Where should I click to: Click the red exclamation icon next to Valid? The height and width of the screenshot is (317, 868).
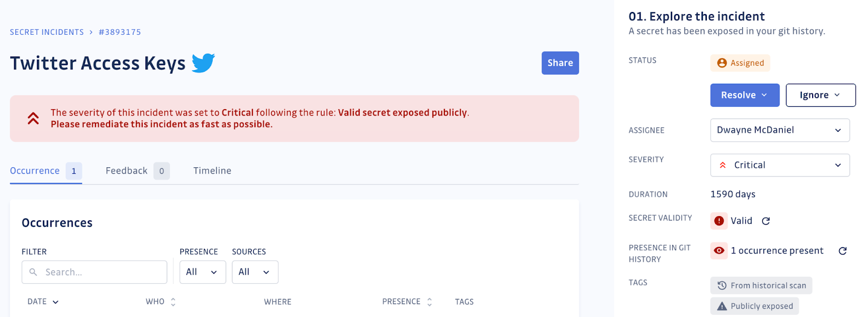click(x=718, y=221)
